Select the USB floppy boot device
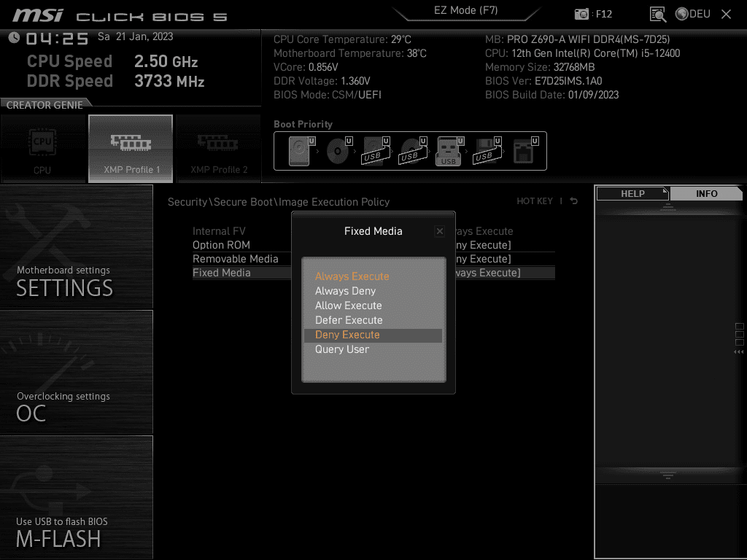 pyautogui.click(x=487, y=151)
